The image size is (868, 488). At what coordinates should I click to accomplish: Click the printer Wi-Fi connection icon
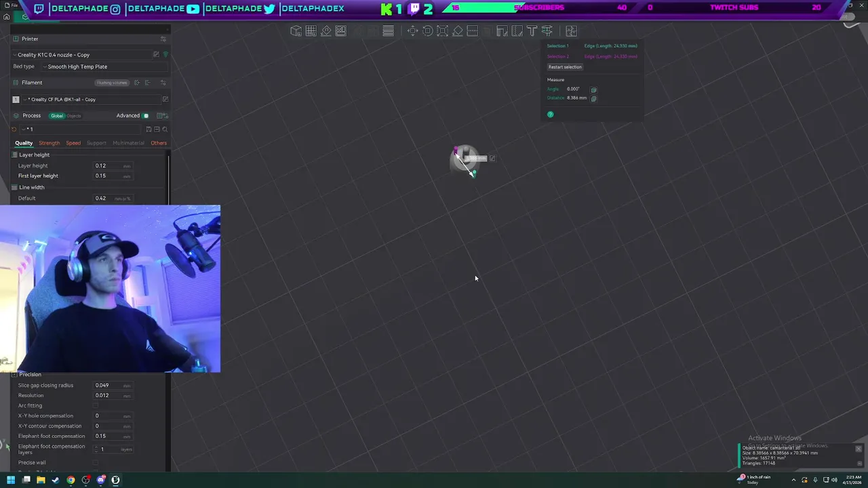pos(165,54)
